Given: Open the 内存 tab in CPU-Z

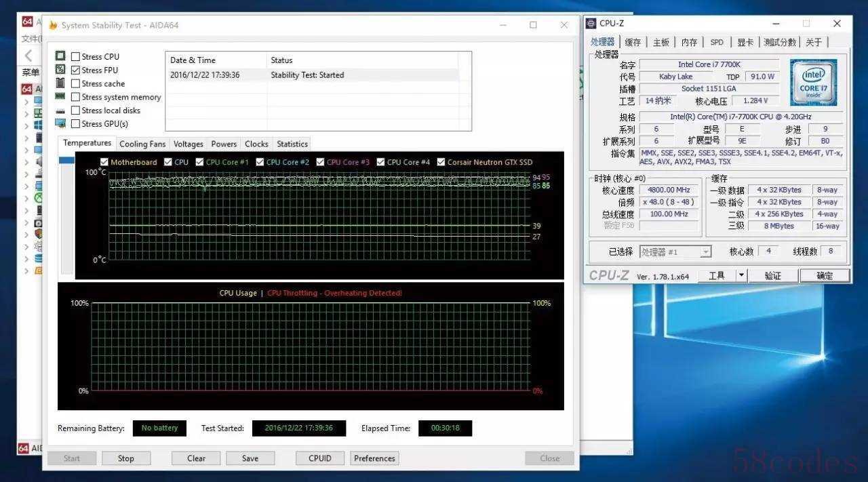Looking at the screenshot, I should tap(689, 42).
